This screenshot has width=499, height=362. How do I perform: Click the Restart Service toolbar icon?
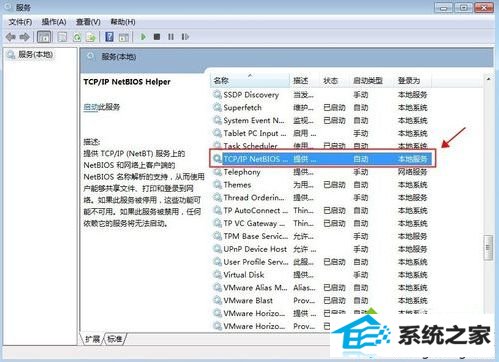tap(185, 37)
